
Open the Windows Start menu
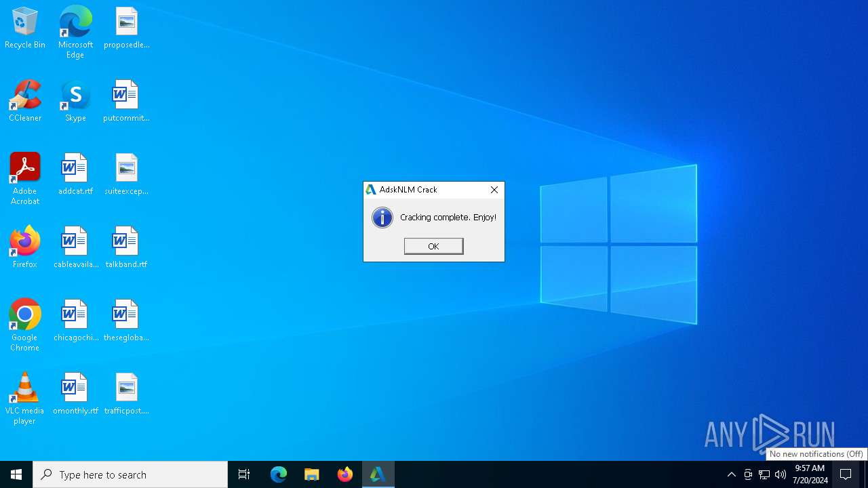pos(16,474)
